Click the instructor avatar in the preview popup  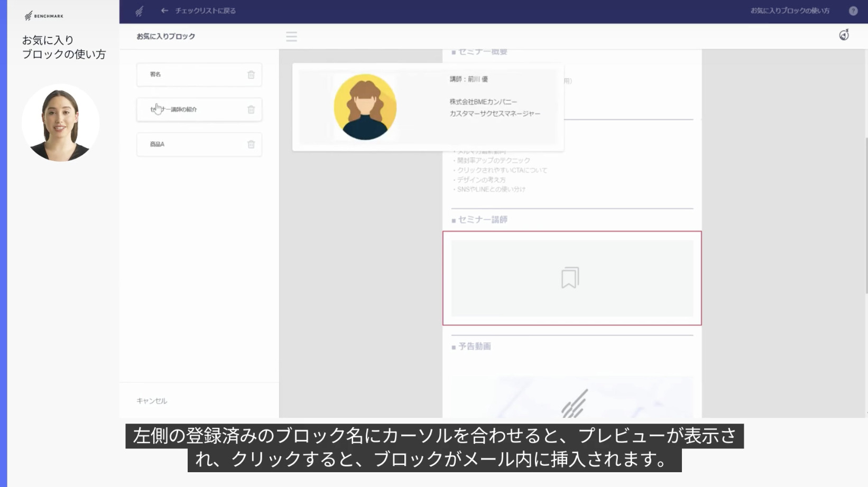pyautogui.click(x=365, y=107)
